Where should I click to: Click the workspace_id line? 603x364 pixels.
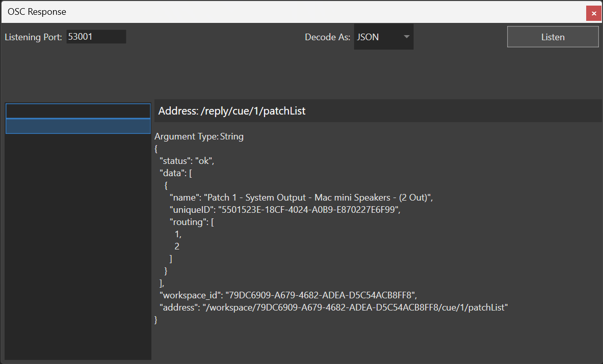[289, 295]
